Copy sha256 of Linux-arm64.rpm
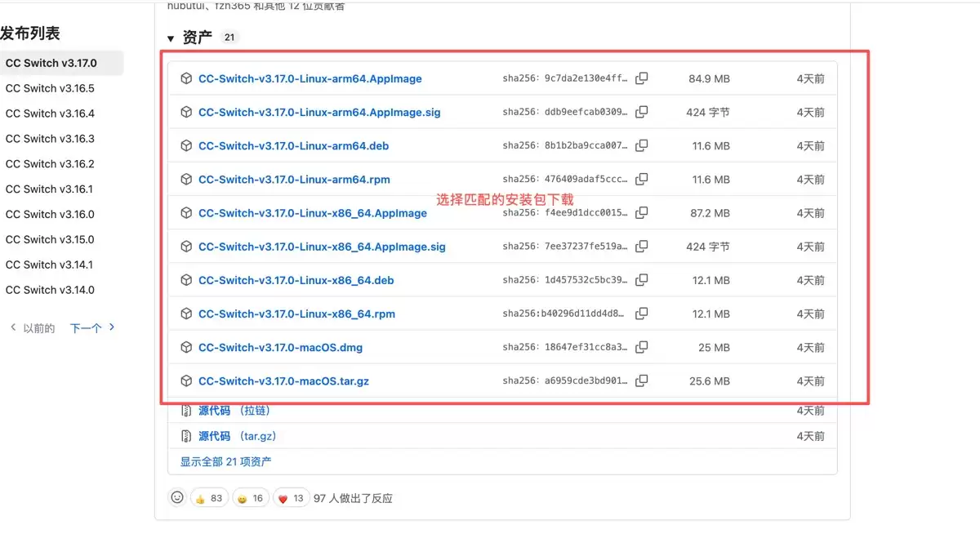The width and height of the screenshot is (980, 543). tap(642, 179)
